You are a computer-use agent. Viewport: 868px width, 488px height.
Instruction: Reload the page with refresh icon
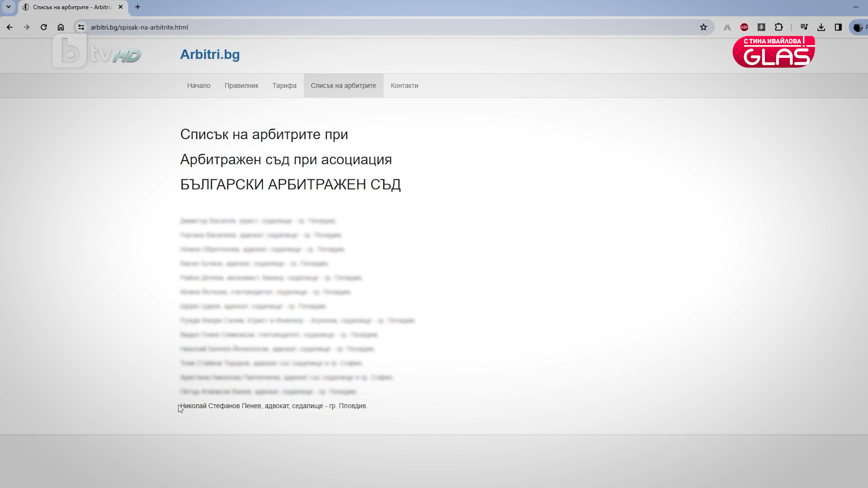pos(44,27)
